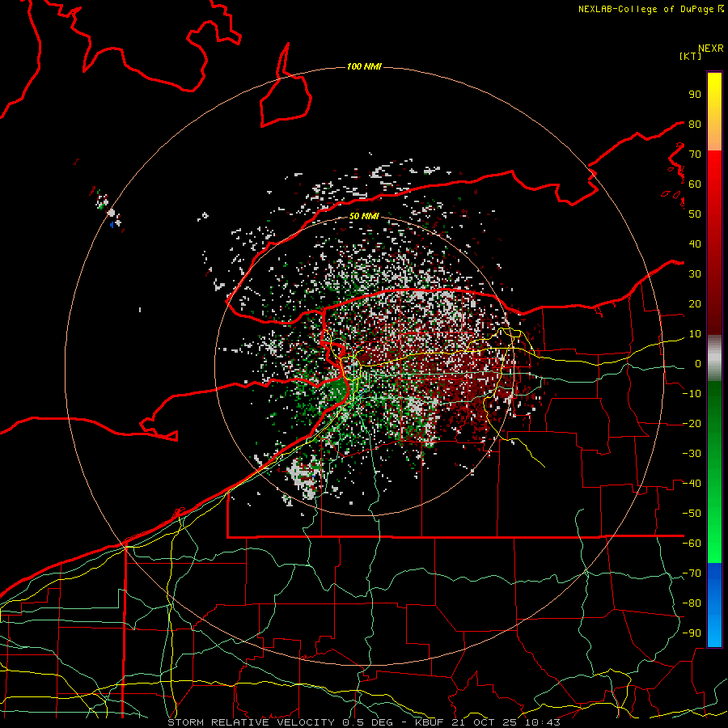Image resolution: width=728 pixels, height=728 pixels.
Task: Click the 60 value on the velocity scale
Action: [x=695, y=184]
